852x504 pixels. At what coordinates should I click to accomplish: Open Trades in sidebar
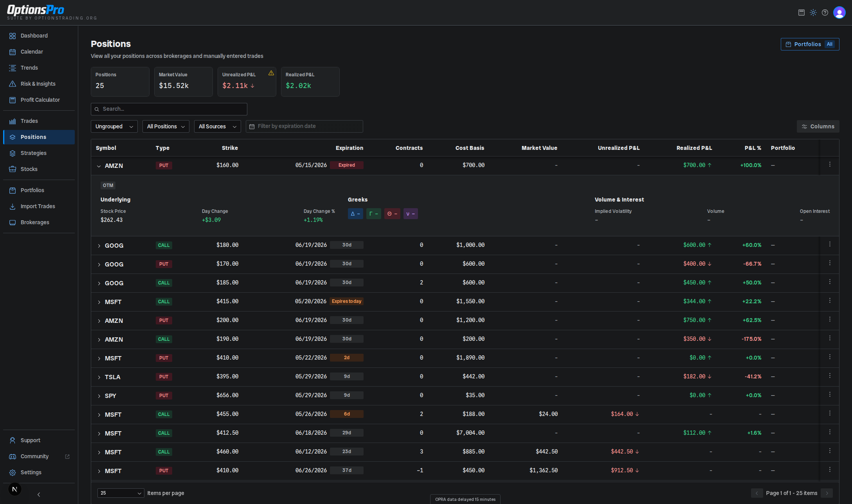click(x=39, y=121)
